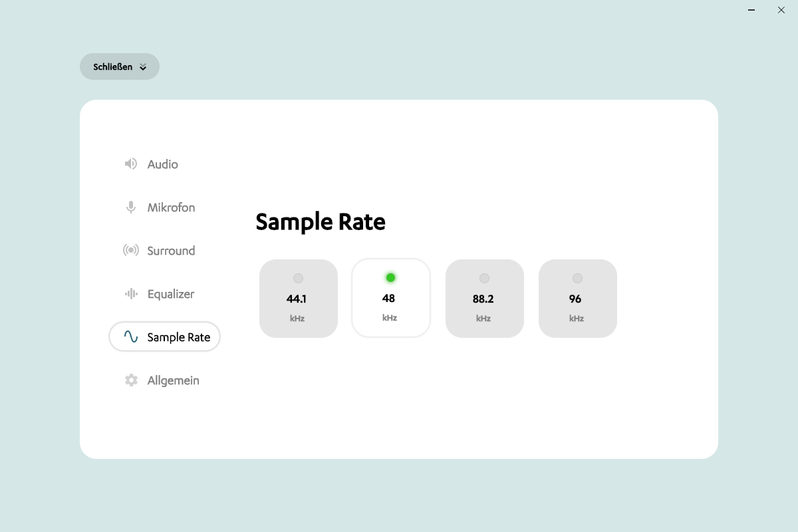Close the application window
This screenshot has width=798, height=532.
click(781, 10)
